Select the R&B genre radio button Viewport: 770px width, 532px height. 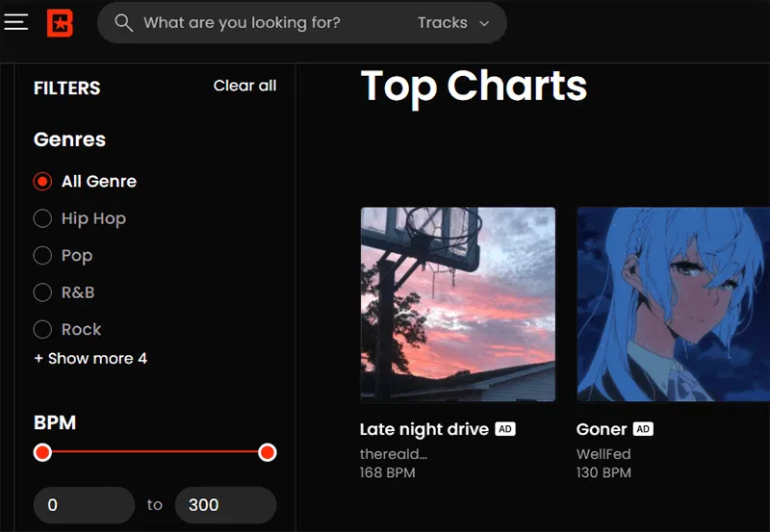click(x=42, y=292)
